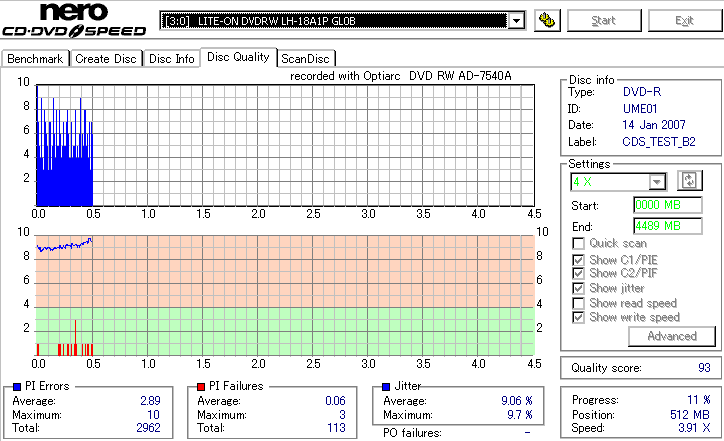
Task: Click the PI Failures Total value 113
Action: (337, 428)
